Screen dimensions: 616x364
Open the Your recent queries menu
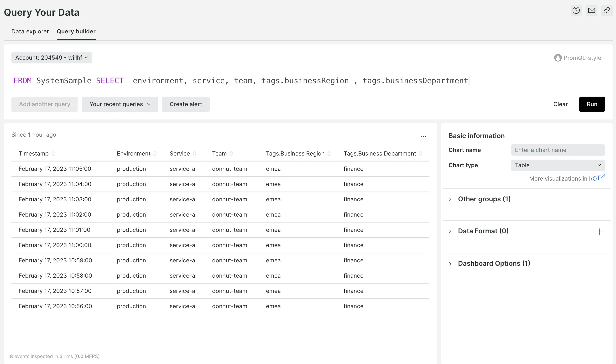tap(120, 104)
